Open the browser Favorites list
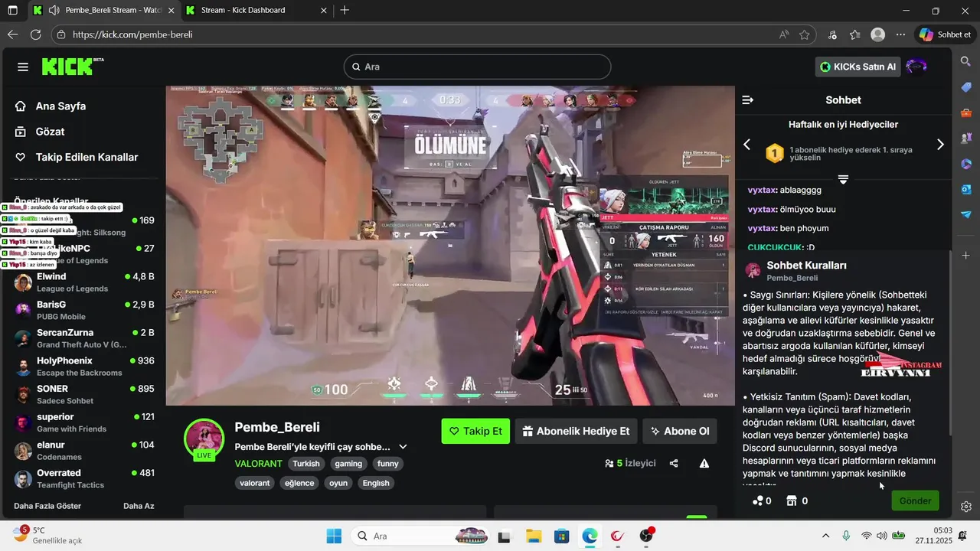980x551 pixels. coord(855,34)
